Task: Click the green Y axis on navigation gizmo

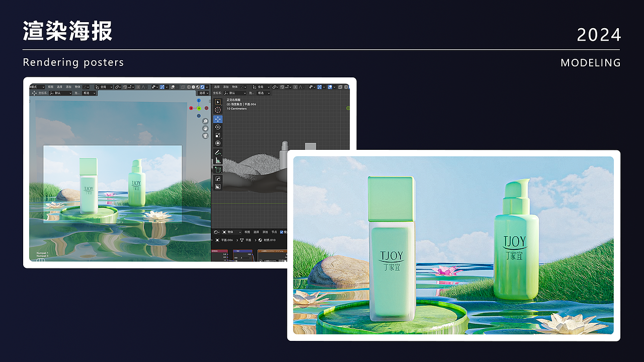Action: click(x=199, y=108)
